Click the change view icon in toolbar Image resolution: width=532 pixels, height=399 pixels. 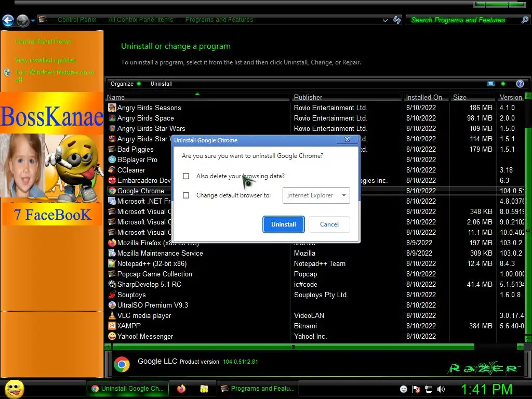pyautogui.click(x=490, y=84)
